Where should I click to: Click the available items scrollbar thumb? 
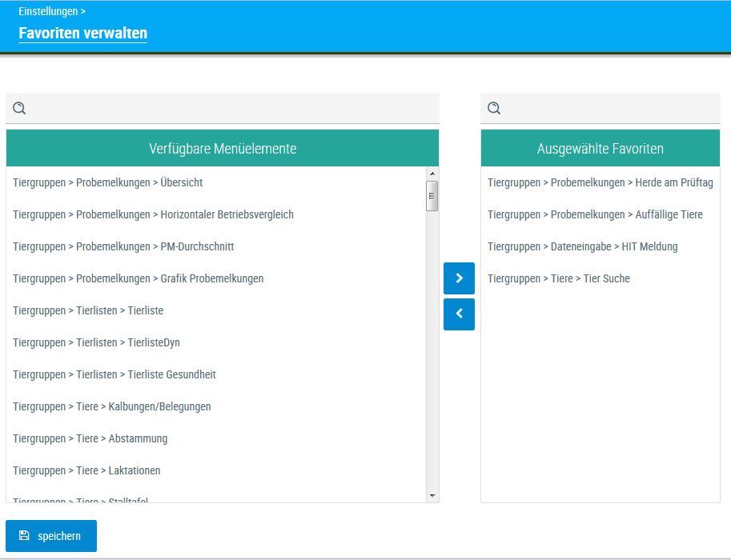click(432, 195)
